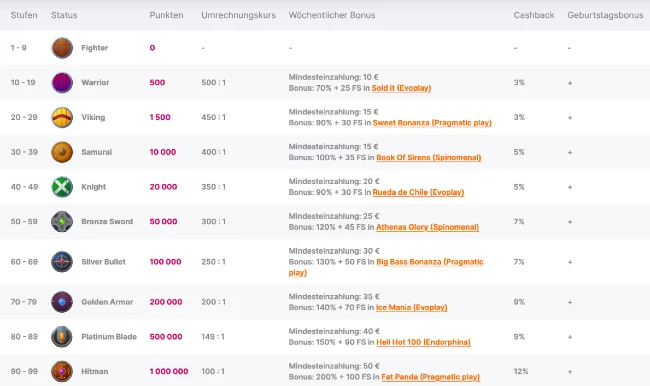
Task: Open the Hell Hot 100 (Endorphina) link
Action: pos(423,342)
